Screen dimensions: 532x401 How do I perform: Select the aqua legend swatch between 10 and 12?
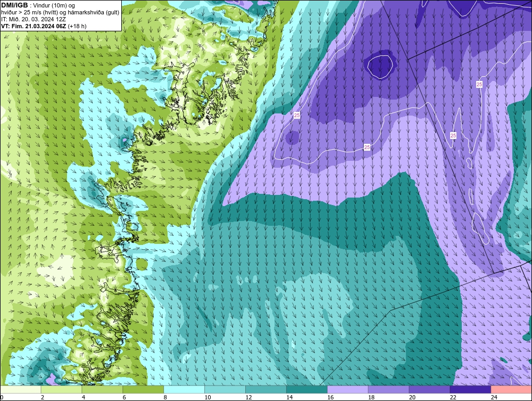225,389
